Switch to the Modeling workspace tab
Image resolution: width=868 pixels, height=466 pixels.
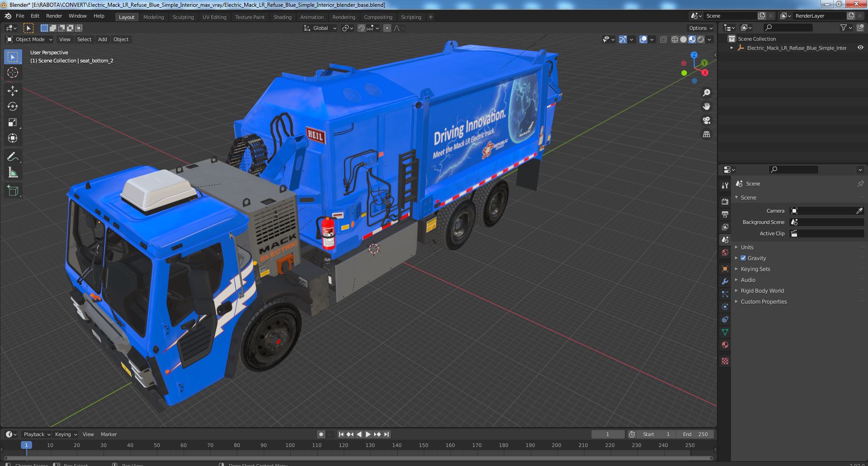[x=153, y=17]
